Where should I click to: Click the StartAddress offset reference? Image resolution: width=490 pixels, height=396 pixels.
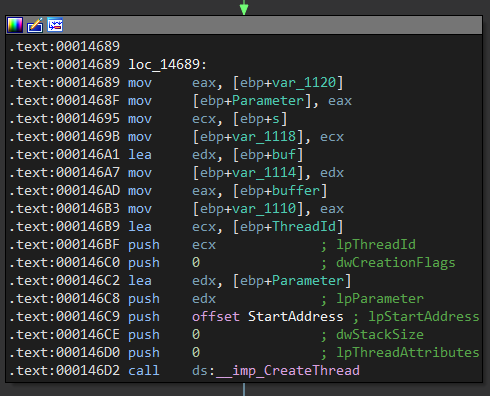[296, 316]
